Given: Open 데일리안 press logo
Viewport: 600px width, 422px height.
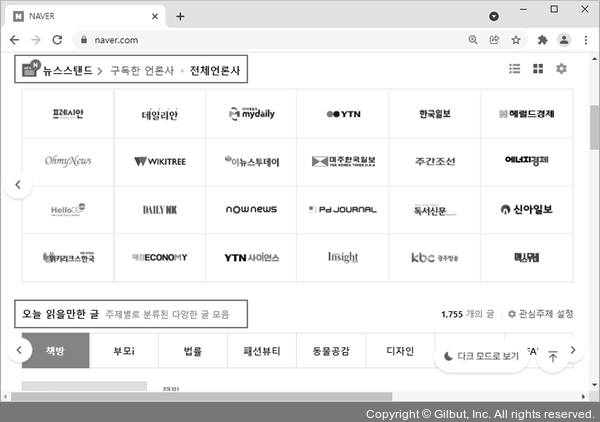Looking at the screenshot, I should [160, 114].
